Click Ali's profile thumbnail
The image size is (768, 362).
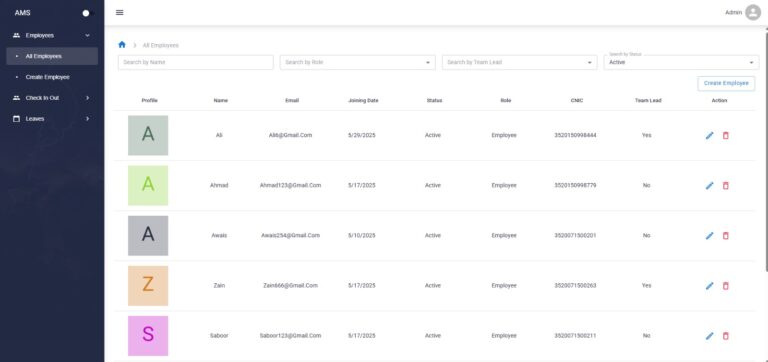click(148, 135)
